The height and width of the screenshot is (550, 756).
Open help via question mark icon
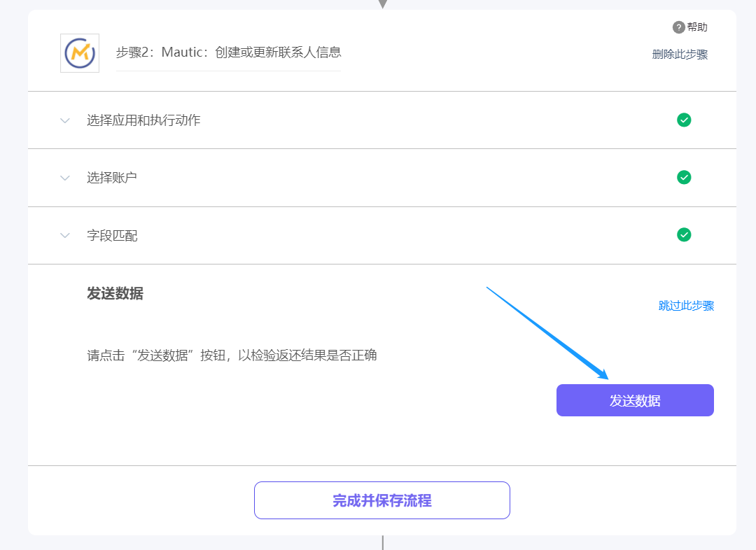(x=678, y=27)
